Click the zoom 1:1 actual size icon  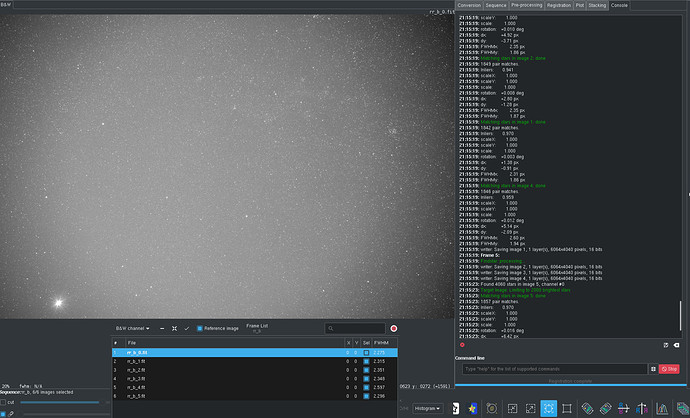pyautogui.click(x=568, y=408)
